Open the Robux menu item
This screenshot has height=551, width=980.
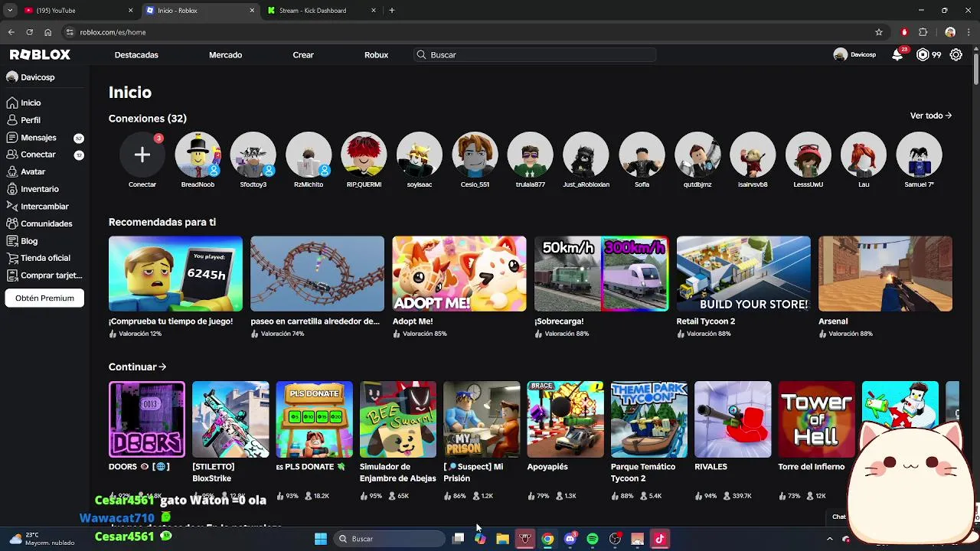pos(376,54)
